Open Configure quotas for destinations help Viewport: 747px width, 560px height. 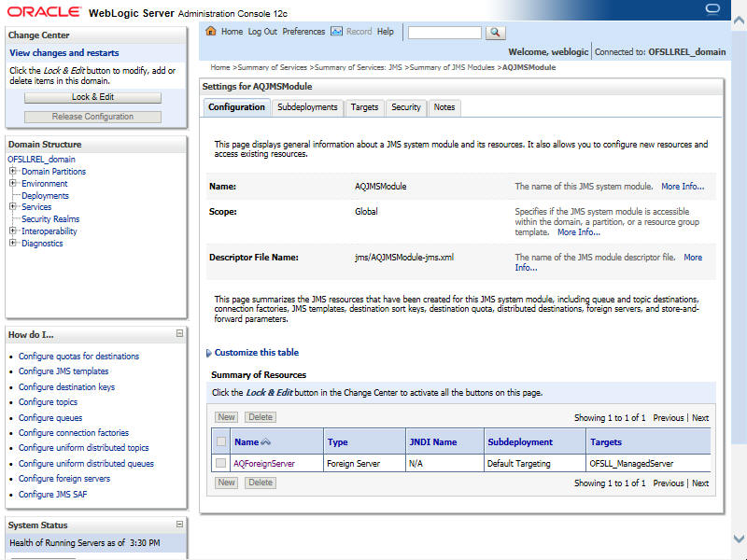pos(79,357)
